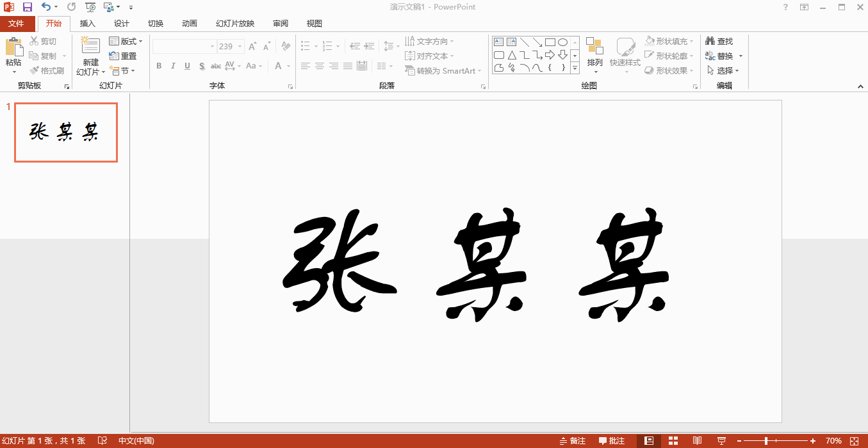Open the Insert (插入) tab

[87, 24]
